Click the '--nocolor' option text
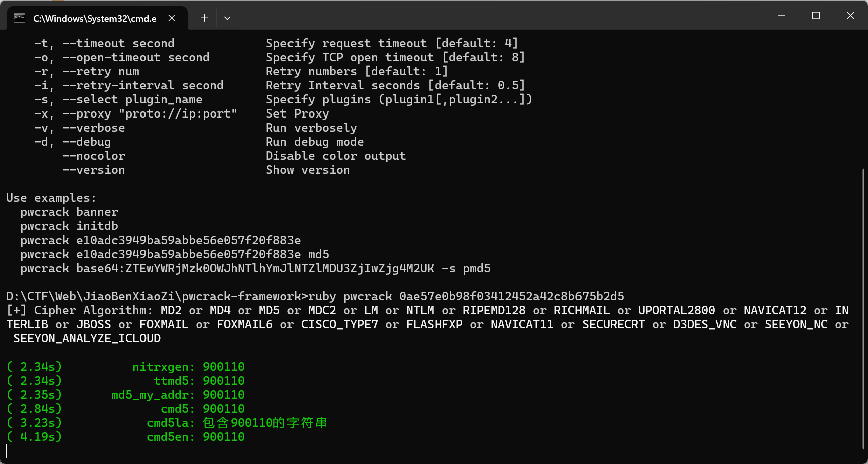Viewport: 868px width, 464px height. 94,156
